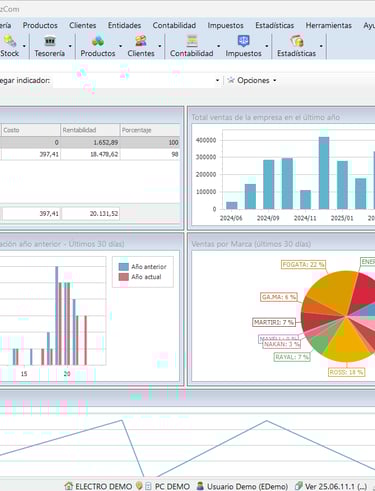Viewport: 375px width, 491px height.
Task: Select the 18.478,62 rentabilidad cell
Action: [90, 154]
